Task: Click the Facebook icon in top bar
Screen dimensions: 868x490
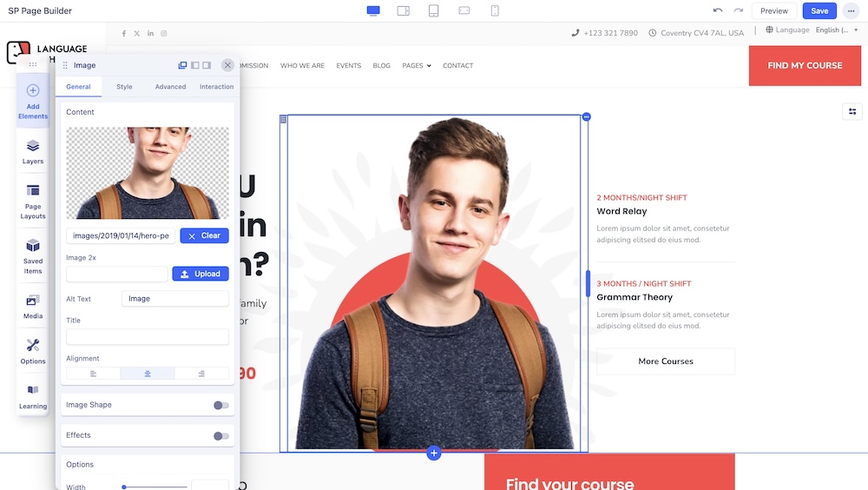Action: (124, 33)
